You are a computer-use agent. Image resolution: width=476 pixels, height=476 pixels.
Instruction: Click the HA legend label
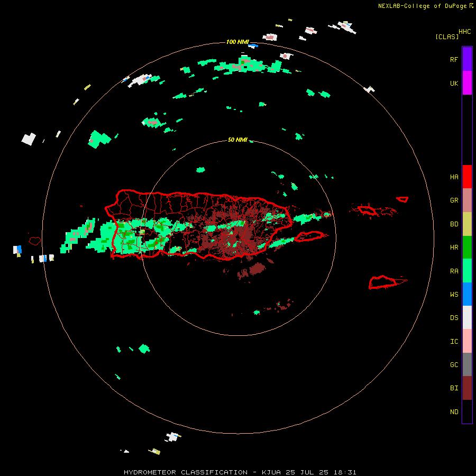pos(454,177)
